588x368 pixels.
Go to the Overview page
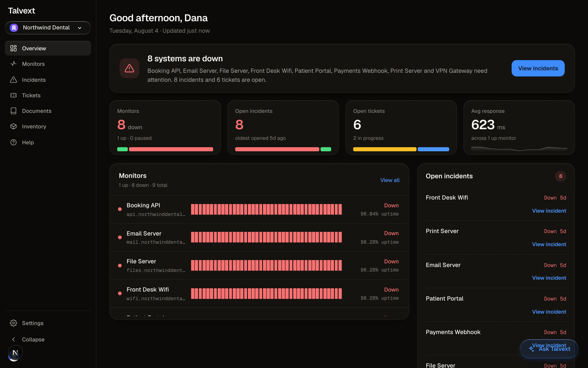tap(48, 48)
